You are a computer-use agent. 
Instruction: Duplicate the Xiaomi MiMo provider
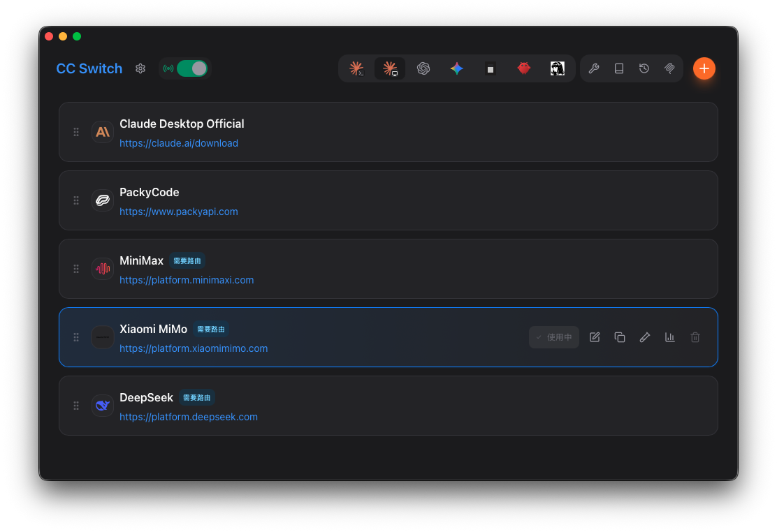619,337
